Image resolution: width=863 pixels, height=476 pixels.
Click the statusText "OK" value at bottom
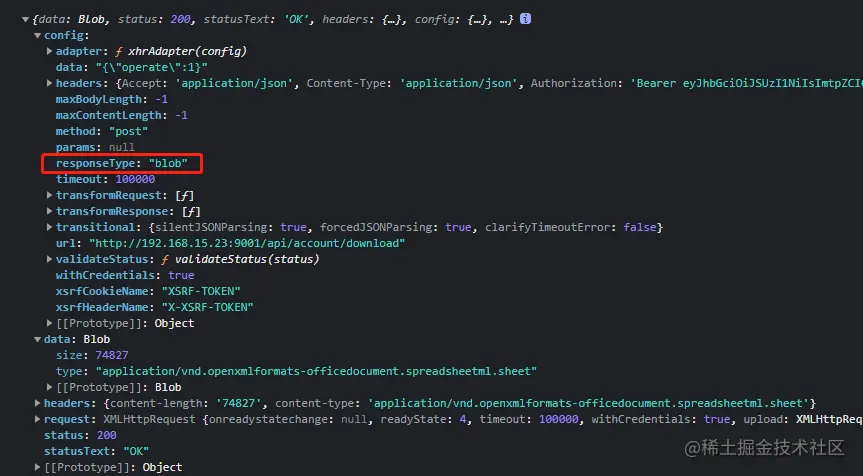[136, 451]
